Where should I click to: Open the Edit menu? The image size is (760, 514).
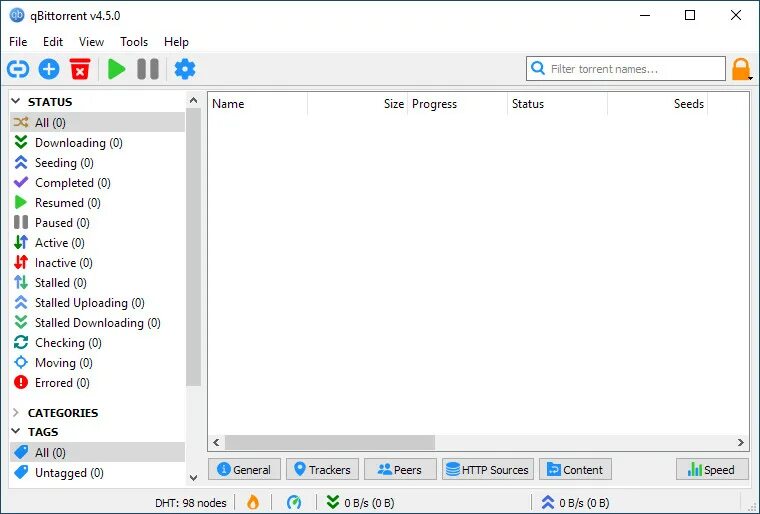pyautogui.click(x=53, y=42)
